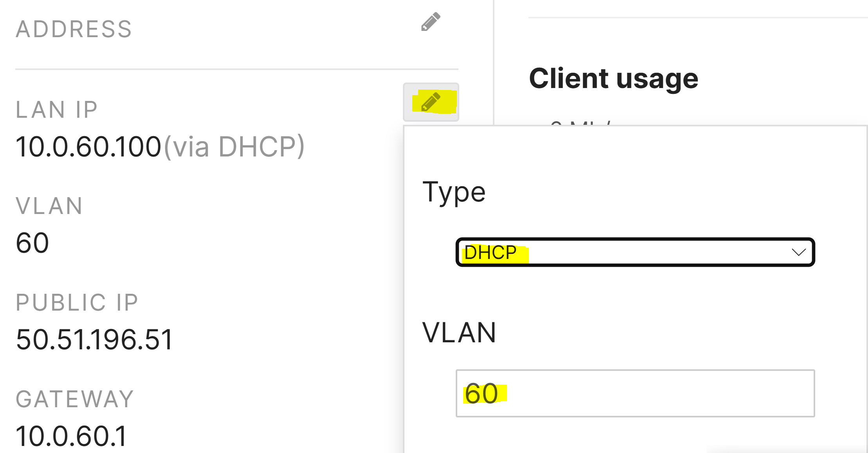
Task: Open the Type DHCP dropdown
Action: click(x=634, y=252)
